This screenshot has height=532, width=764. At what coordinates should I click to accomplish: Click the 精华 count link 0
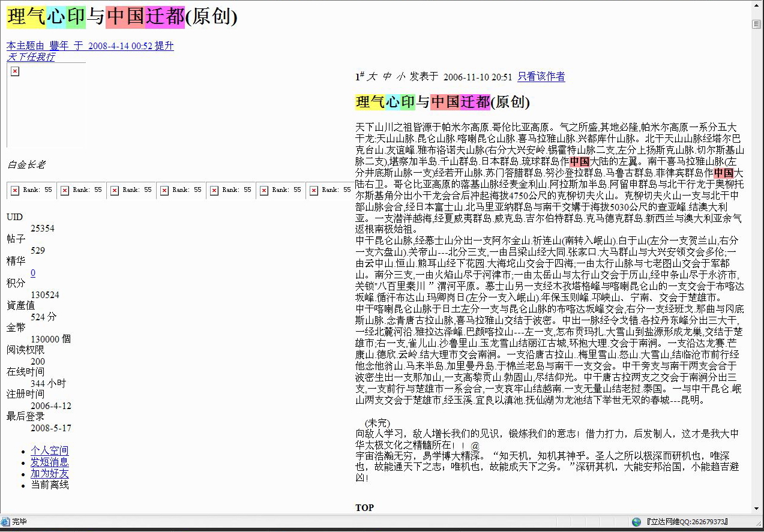pyautogui.click(x=33, y=273)
